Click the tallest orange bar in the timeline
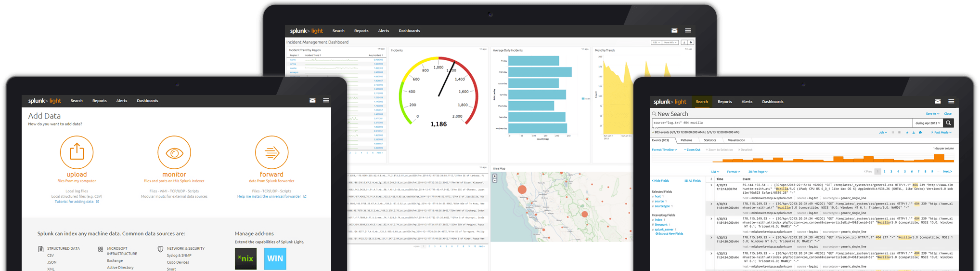 (x=939, y=158)
